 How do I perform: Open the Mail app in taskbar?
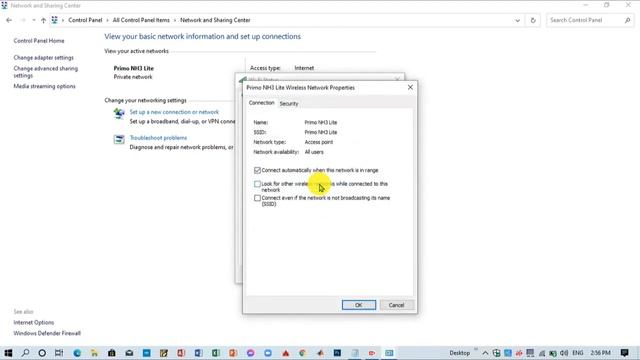pyautogui.click(x=129, y=353)
